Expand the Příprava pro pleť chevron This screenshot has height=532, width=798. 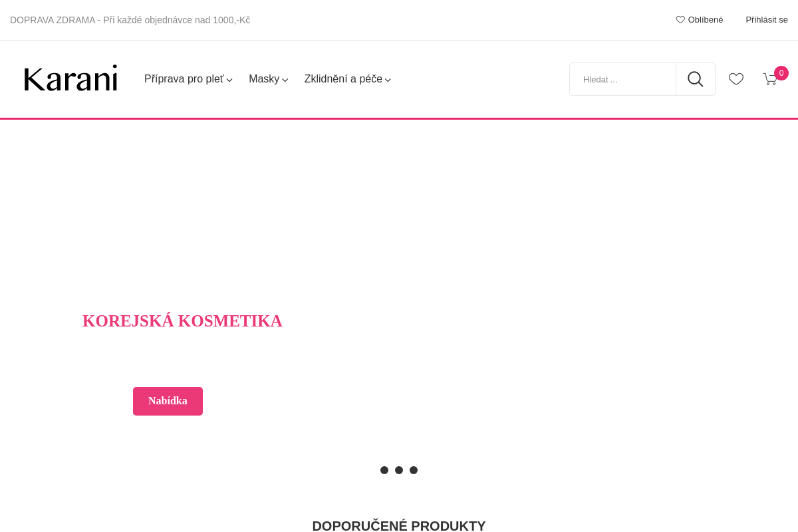tap(229, 80)
